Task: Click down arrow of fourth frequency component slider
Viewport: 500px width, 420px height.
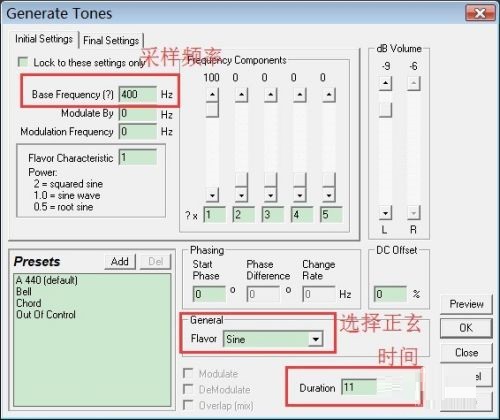Action: 300,195
